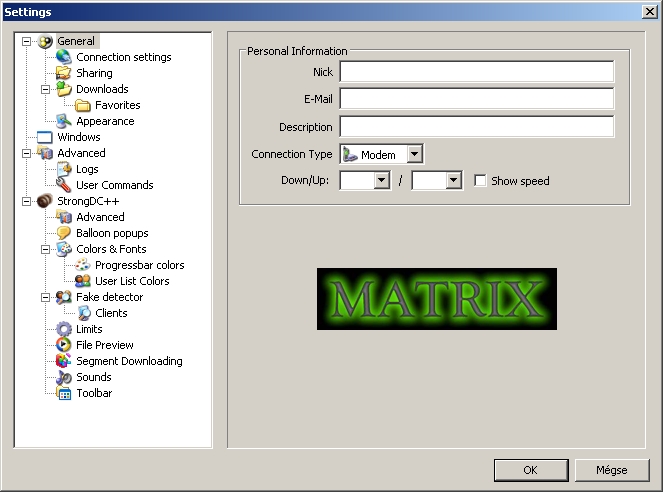This screenshot has width=663, height=492.
Task: Open the Sounds page icon
Action: [x=64, y=377]
